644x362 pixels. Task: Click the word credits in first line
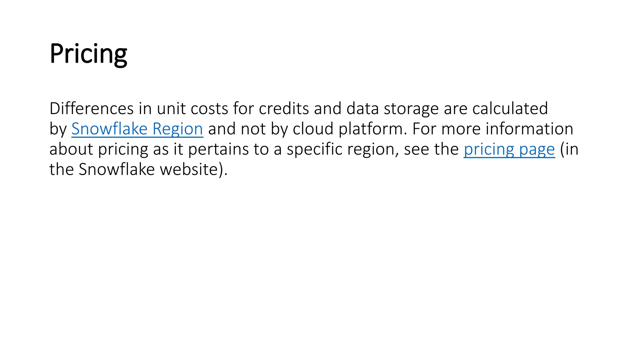(x=284, y=108)
